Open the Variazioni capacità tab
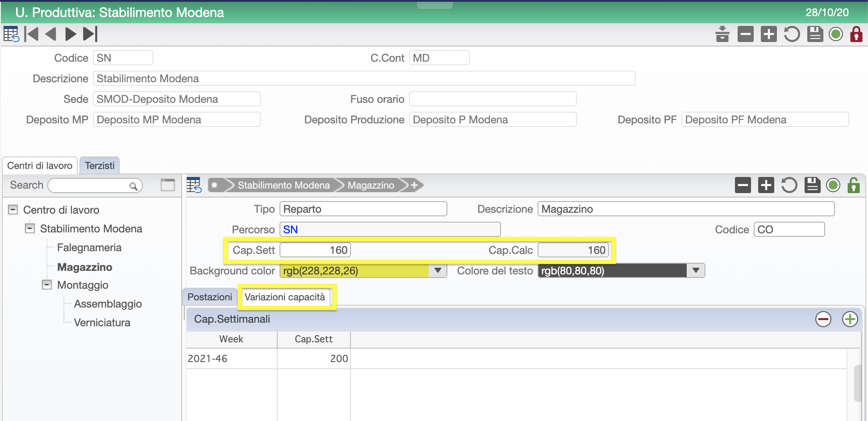Screen dimensions: 868x421 point(285,297)
